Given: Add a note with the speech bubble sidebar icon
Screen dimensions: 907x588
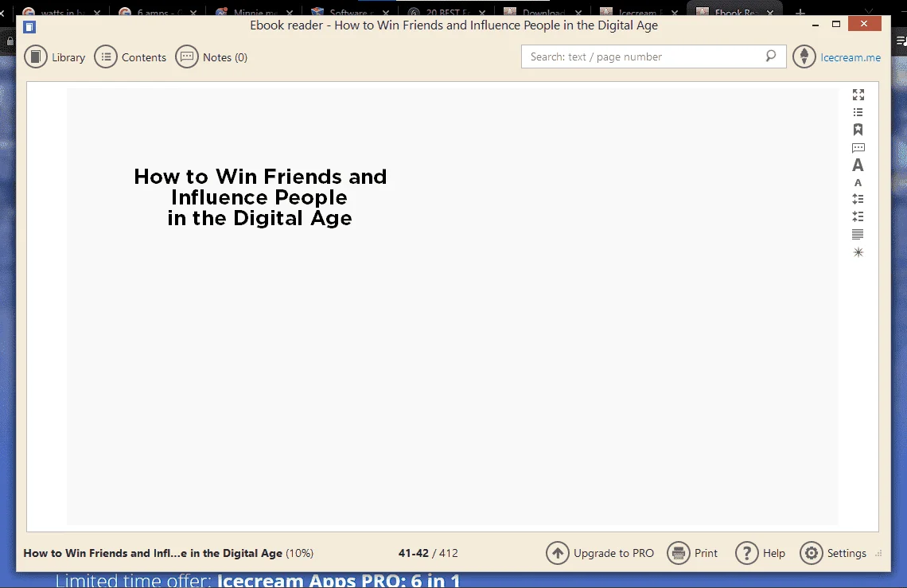Looking at the screenshot, I should pos(858,148).
